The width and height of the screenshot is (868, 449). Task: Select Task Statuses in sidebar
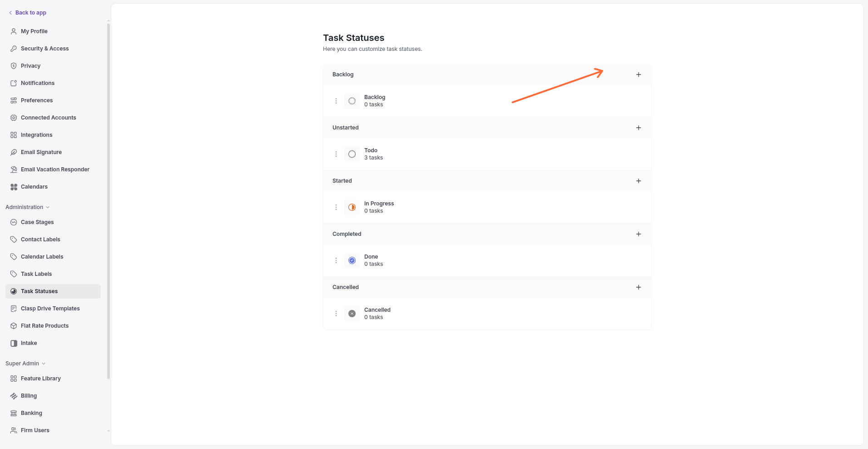coord(53,291)
